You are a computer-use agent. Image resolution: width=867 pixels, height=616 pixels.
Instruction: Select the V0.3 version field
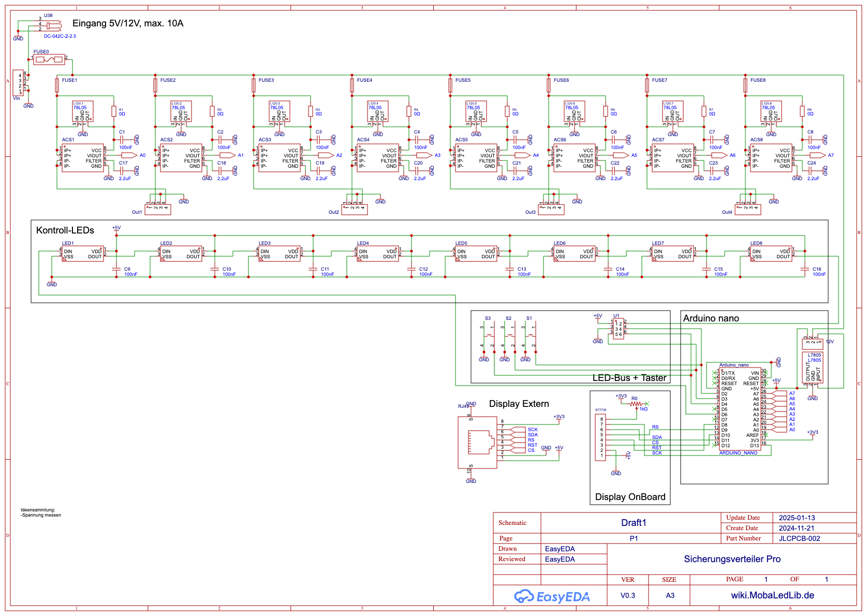pos(627,595)
